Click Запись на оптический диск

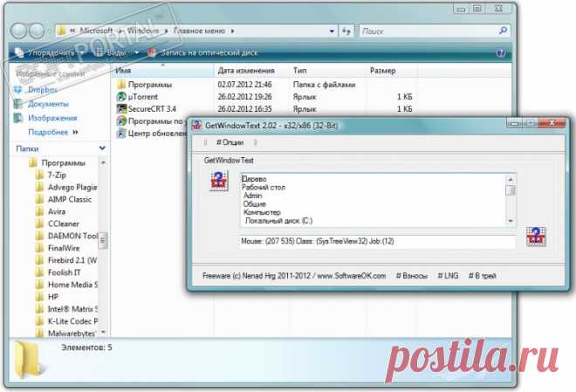(x=203, y=53)
